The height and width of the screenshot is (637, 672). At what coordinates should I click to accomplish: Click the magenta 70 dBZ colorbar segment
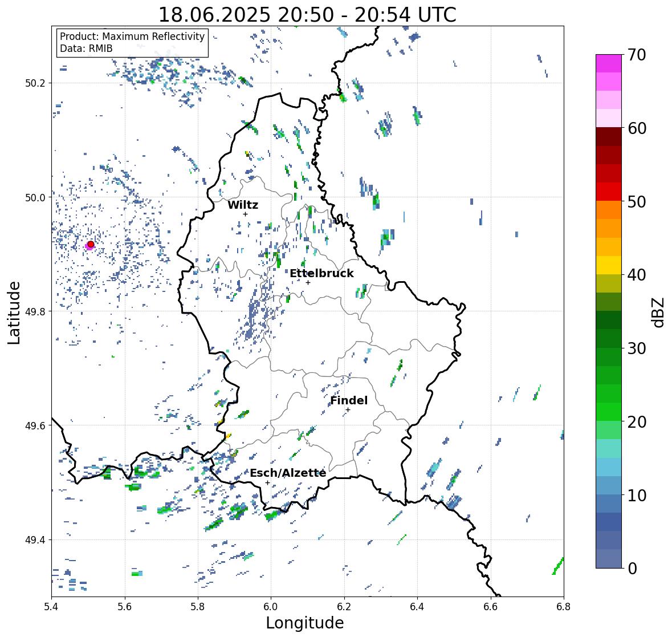(609, 63)
